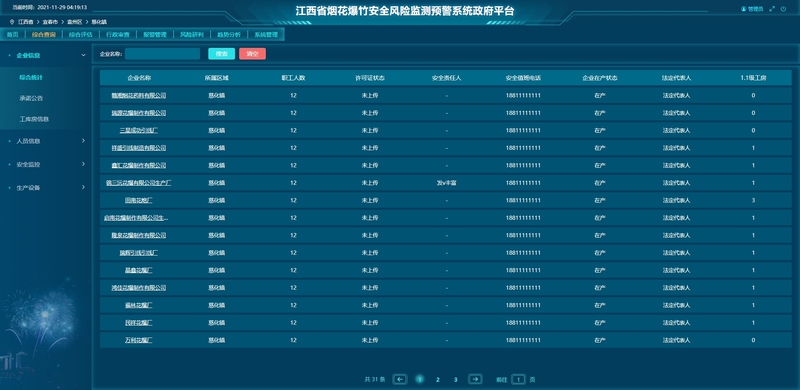The width and height of the screenshot is (800, 390).
Task: Click the fullscreen expand icon
Action: coord(772,9)
